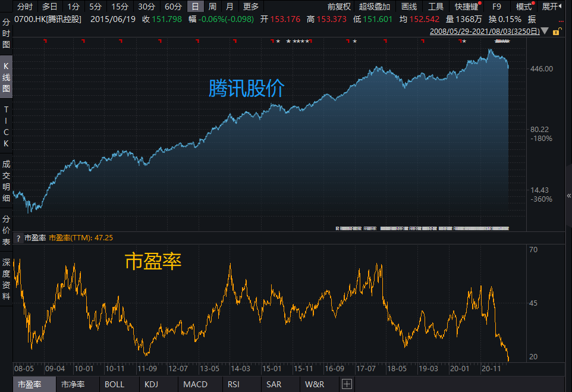572x392 pixels.
Task: Open the 成交明细 sidebar panel
Action: [6, 181]
